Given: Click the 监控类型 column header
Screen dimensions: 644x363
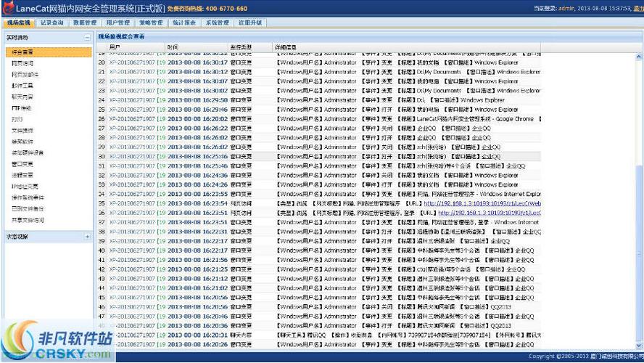Looking at the screenshot, I should 250,47.
